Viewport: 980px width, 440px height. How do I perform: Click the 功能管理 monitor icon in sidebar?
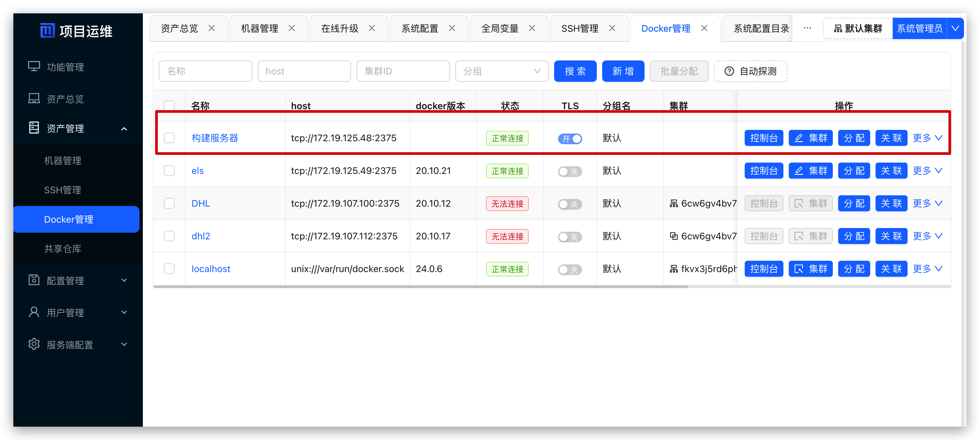coord(34,67)
